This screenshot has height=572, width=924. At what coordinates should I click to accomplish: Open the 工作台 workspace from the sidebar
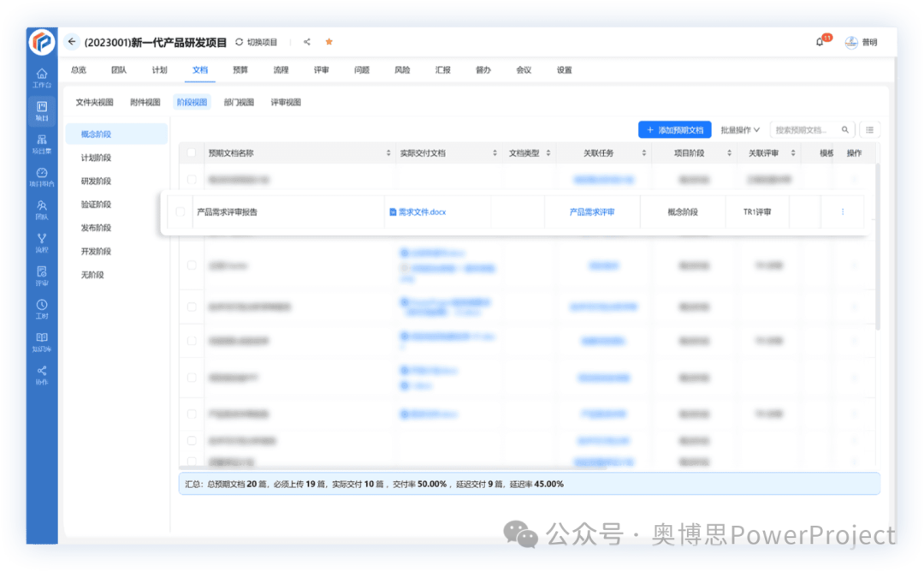coord(40,77)
